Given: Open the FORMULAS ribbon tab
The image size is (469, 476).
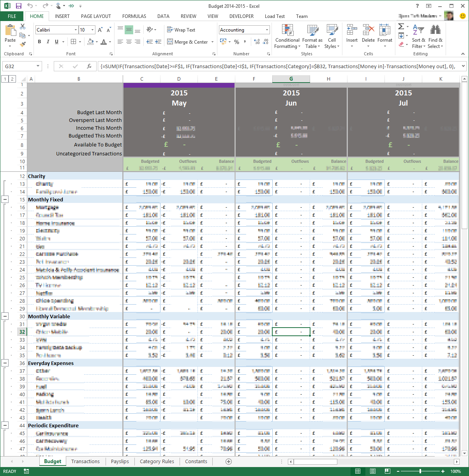Looking at the screenshot, I should pyautogui.click(x=134, y=16).
